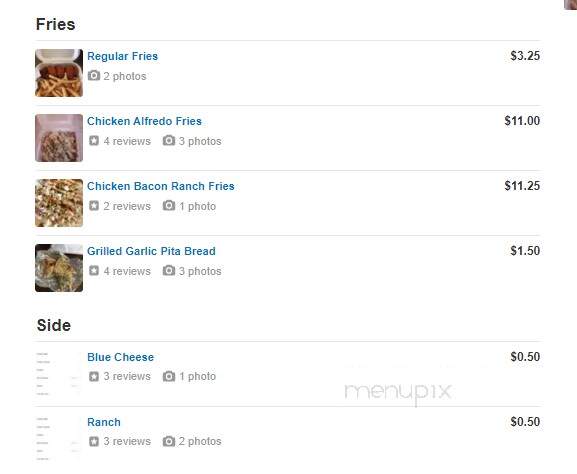Open the Chicken Alfredo Fries link
The height and width of the screenshot is (474, 577).
(x=144, y=121)
